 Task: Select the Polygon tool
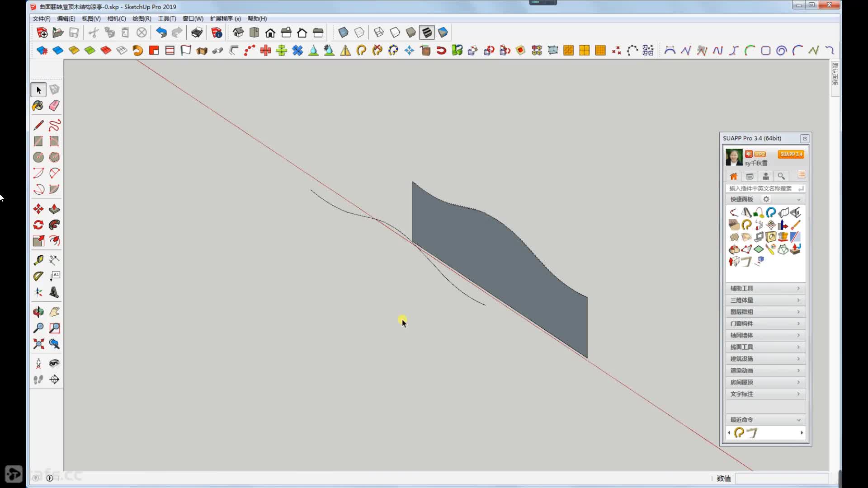tap(54, 157)
